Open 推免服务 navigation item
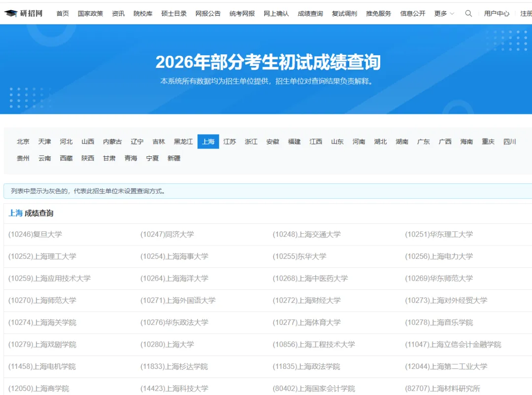 pos(378,14)
